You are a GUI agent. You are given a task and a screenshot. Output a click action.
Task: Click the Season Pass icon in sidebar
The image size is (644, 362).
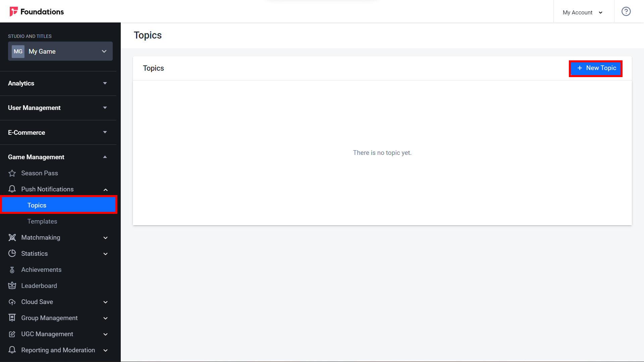tap(12, 173)
